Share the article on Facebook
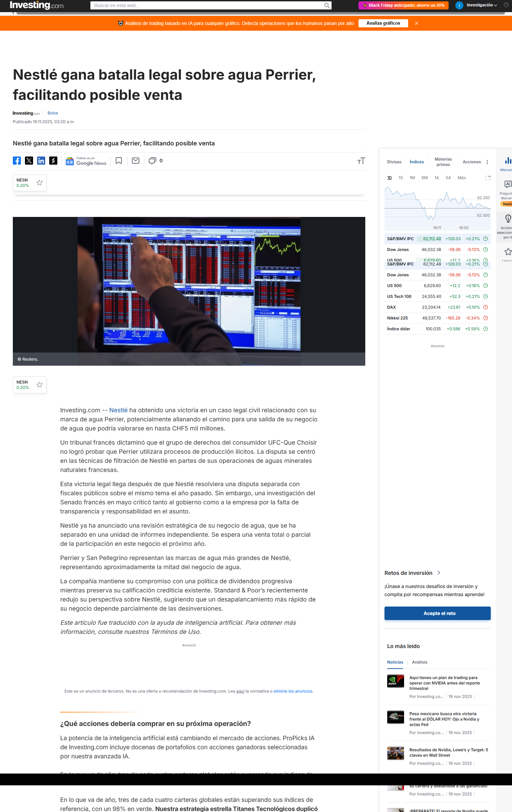Viewport: 512px width, 812px height. point(17,161)
